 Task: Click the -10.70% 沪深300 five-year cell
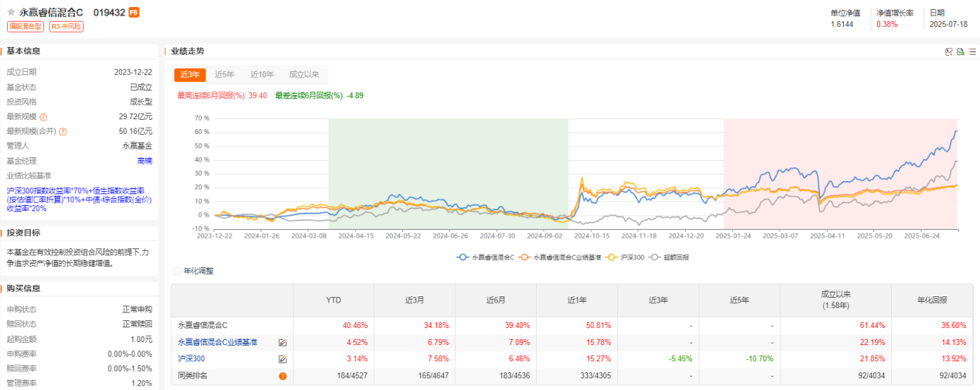[x=760, y=359]
